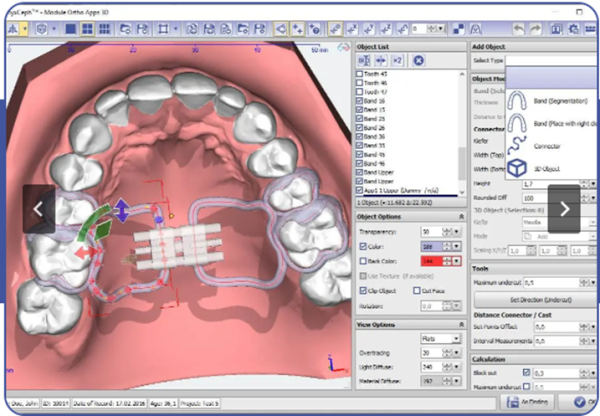Click the checkered pattern toolbar icon
600x416 pixels.
458,29
